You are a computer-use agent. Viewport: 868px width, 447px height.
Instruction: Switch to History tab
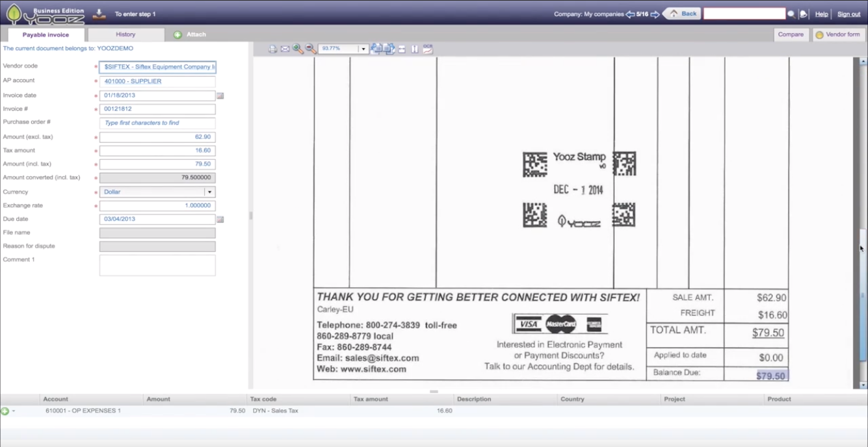coord(125,34)
